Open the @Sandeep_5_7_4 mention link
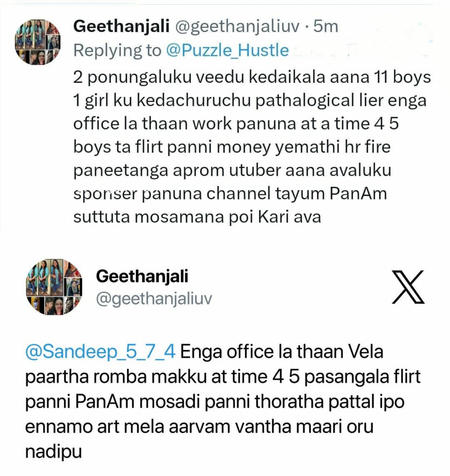The height and width of the screenshot is (476, 450). [x=100, y=351]
